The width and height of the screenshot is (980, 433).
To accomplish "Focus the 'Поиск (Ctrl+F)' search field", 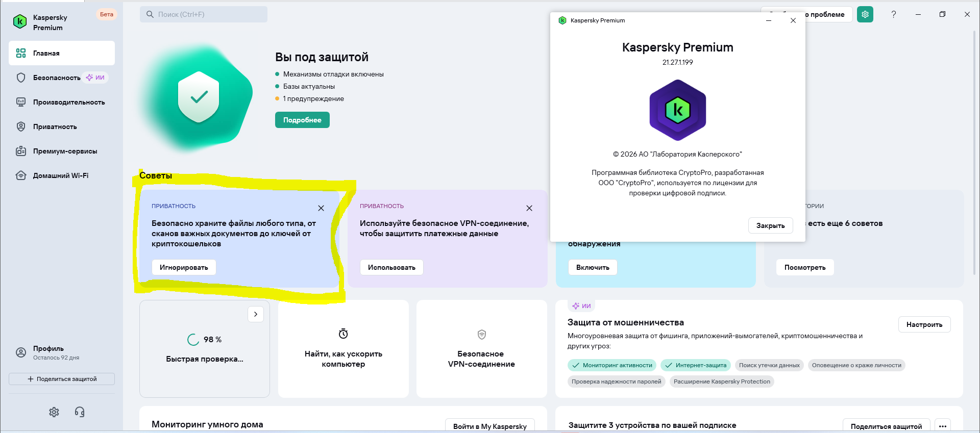I will click(x=204, y=14).
